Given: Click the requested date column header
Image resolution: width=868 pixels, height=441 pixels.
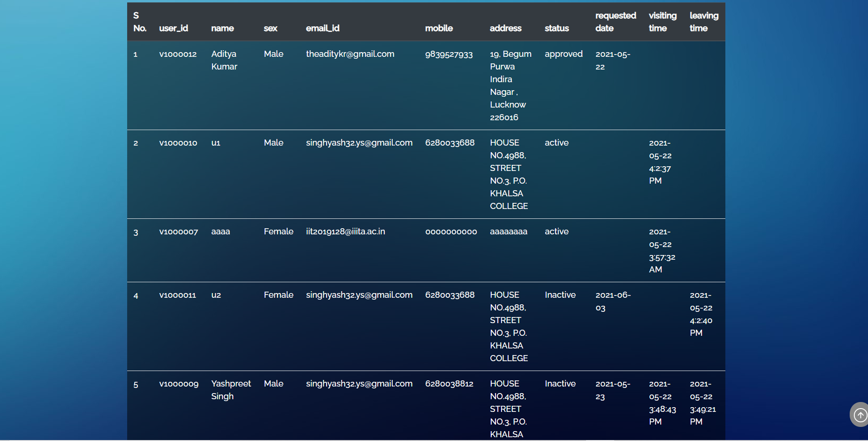Looking at the screenshot, I should (616, 22).
